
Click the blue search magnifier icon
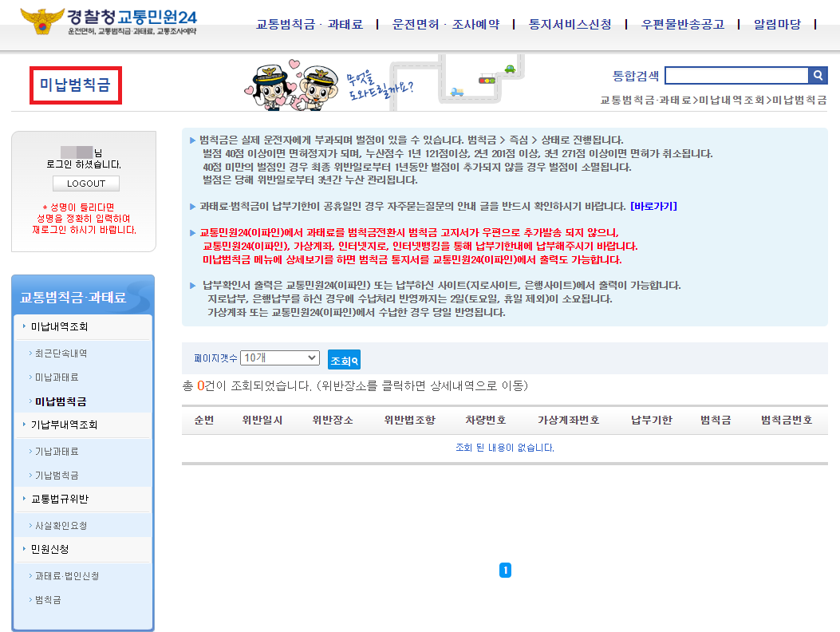[x=818, y=75]
